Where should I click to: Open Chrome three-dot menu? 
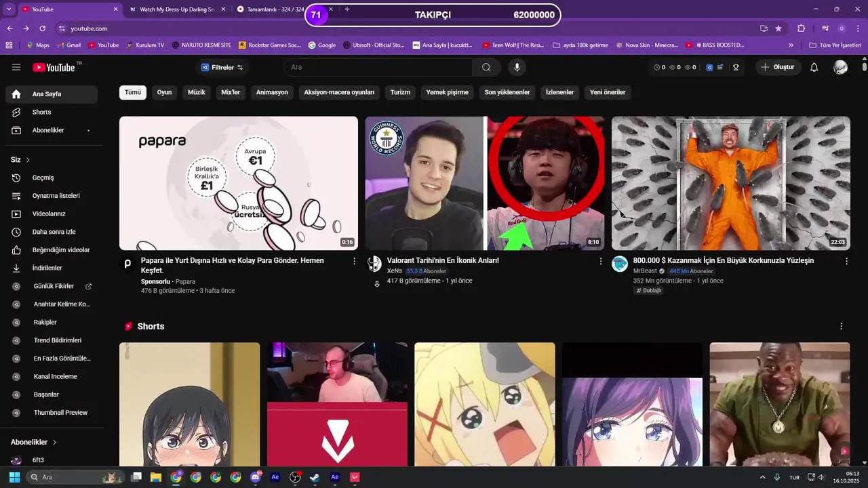point(857,28)
